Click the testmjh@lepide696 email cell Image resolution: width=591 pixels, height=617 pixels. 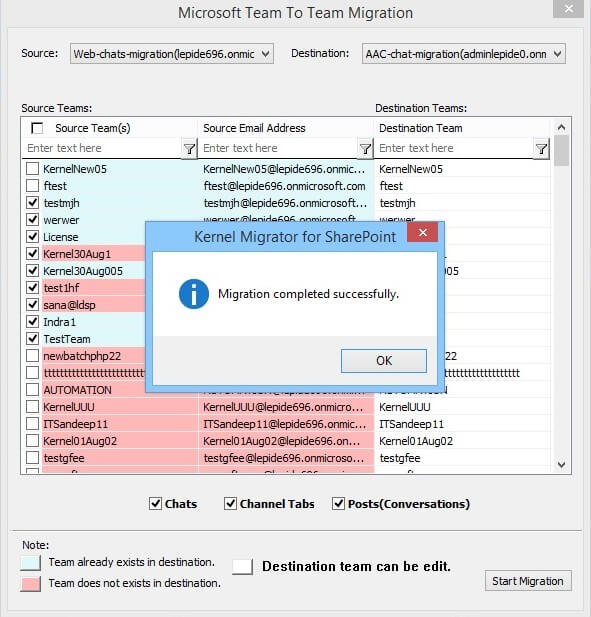pos(286,203)
